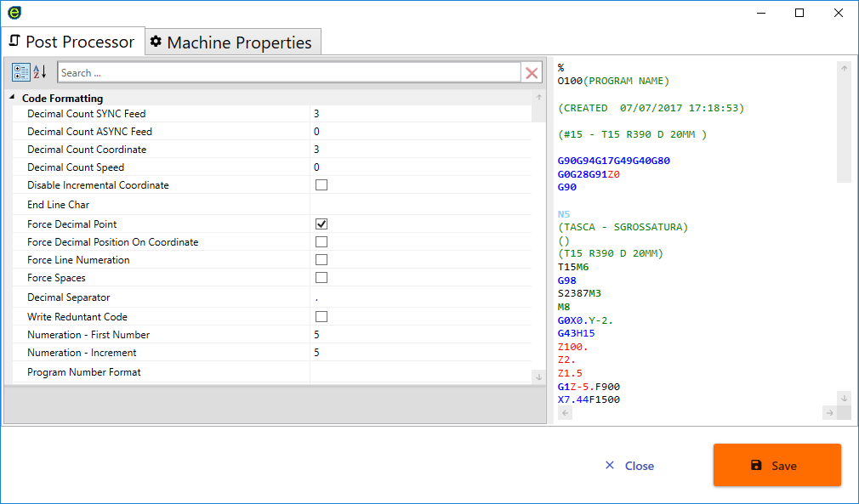Click the green app logo icon

click(x=14, y=13)
